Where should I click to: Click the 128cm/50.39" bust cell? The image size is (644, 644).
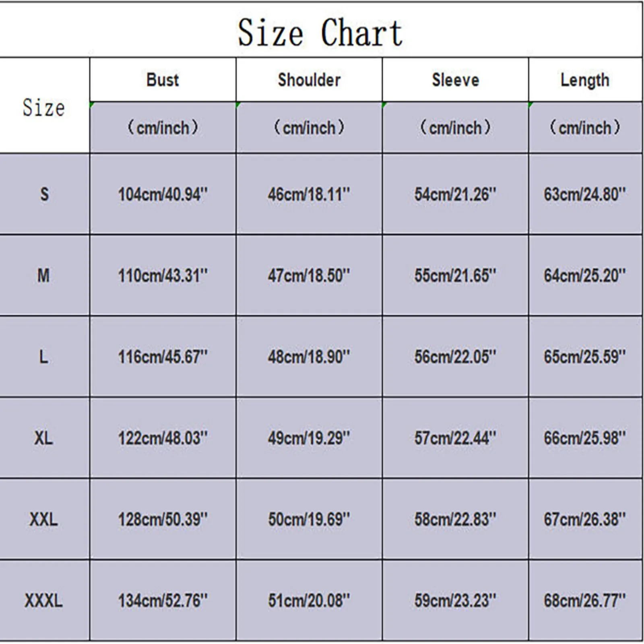pyautogui.click(x=163, y=519)
